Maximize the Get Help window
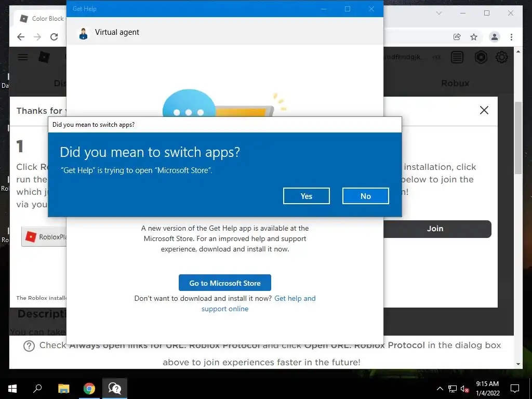The width and height of the screenshot is (532, 399). click(348, 9)
